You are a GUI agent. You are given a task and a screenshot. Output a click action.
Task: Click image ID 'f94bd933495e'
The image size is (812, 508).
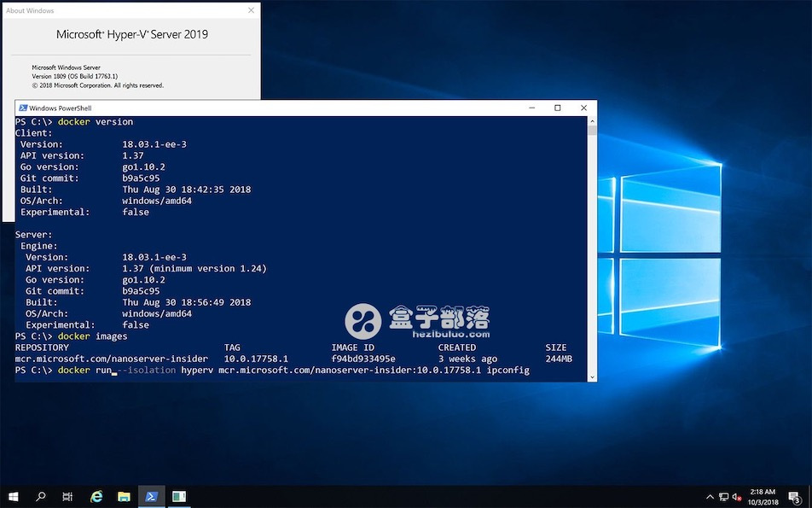click(363, 359)
